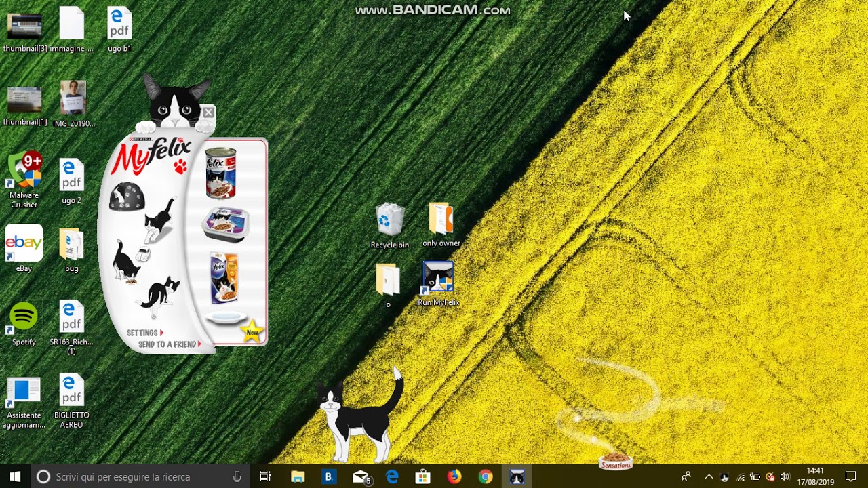Select the Malware Crusher shortcut
The width and height of the screenshot is (868, 488).
point(24,181)
